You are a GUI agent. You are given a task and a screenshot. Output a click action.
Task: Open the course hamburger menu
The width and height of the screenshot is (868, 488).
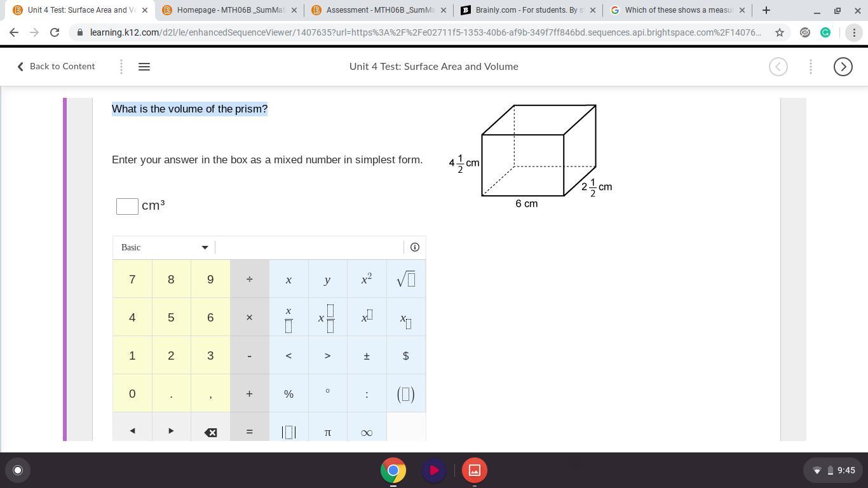click(x=144, y=66)
